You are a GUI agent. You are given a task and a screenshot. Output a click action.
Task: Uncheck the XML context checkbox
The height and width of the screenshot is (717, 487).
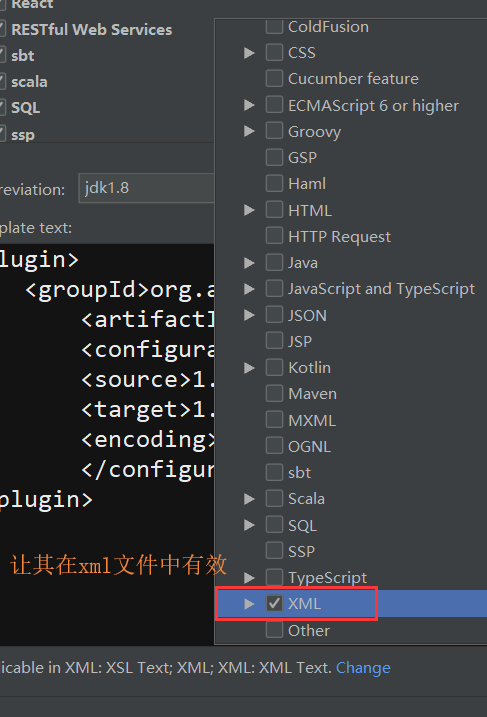point(274,604)
